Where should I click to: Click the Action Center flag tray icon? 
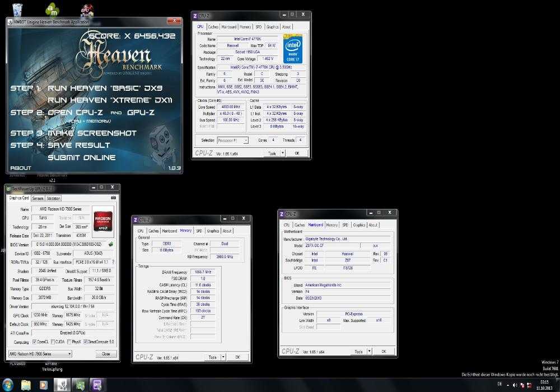click(x=522, y=385)
